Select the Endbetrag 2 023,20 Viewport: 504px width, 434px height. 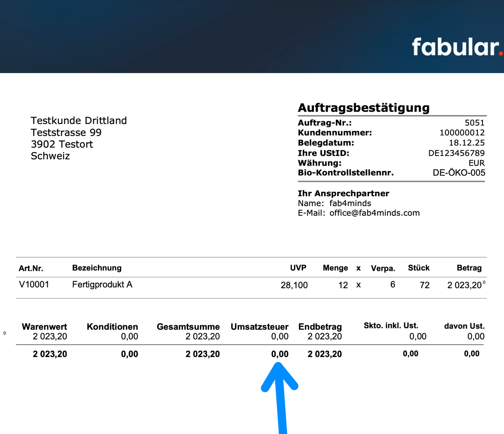(325, 354)
